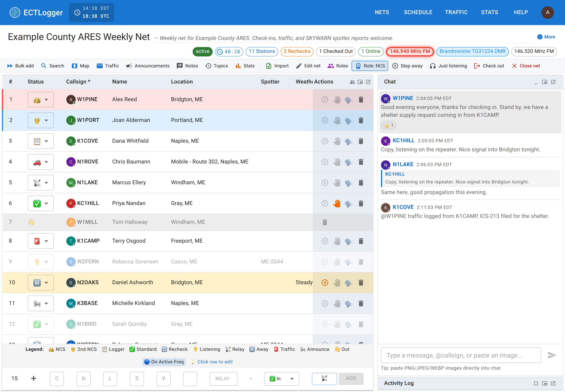Image resolution: width=565 pixels, height=392 pixels.
Task: Open status dropdown for N1LAKE
Action: tap(41, 183)
